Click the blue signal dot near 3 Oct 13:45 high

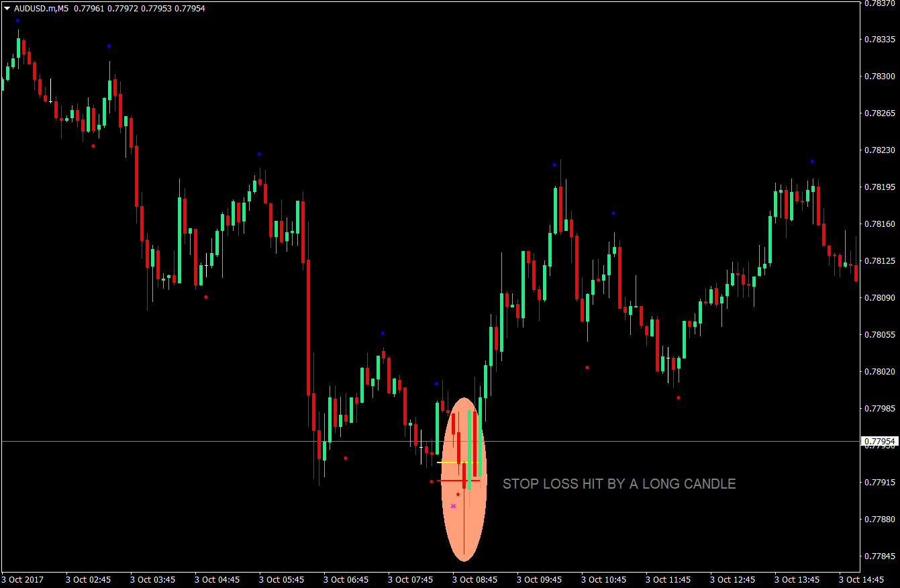coord(810,161)
